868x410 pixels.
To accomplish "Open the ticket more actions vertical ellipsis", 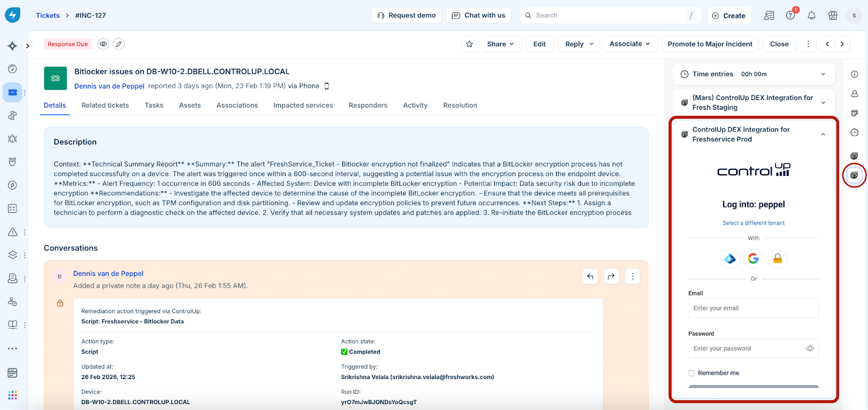I will point(808,44).
